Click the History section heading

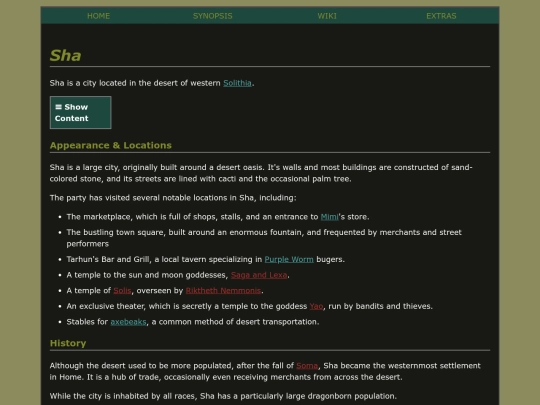(x=68, y=343)
